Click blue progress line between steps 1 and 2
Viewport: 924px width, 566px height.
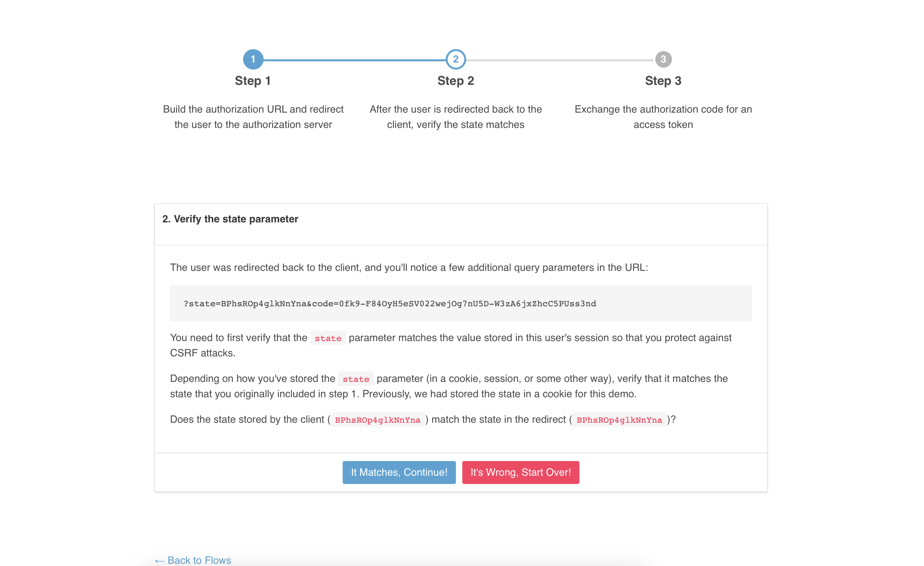354,60
